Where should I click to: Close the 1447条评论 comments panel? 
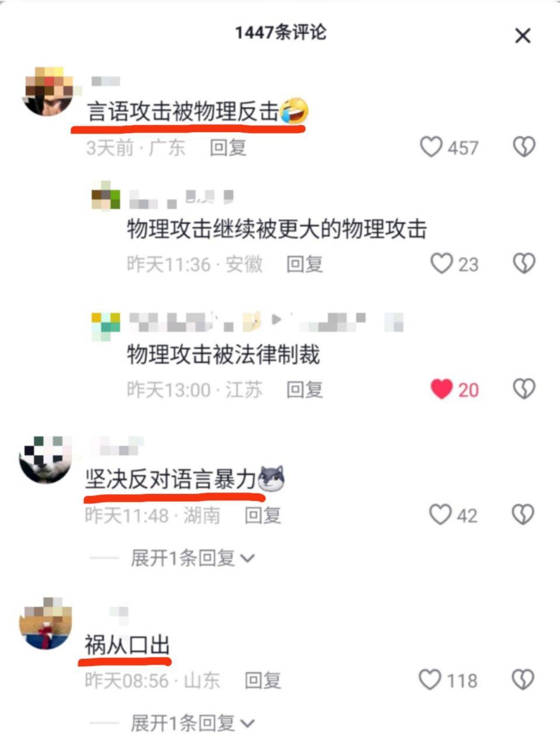point(523,36)
